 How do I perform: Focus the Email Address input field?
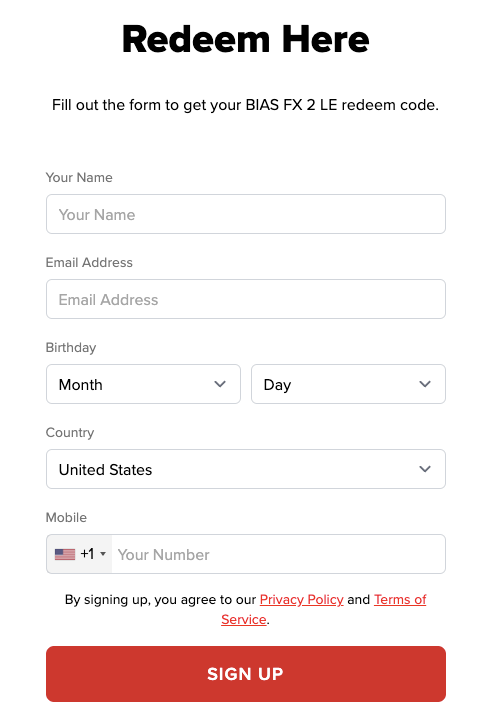click(246, 299)
